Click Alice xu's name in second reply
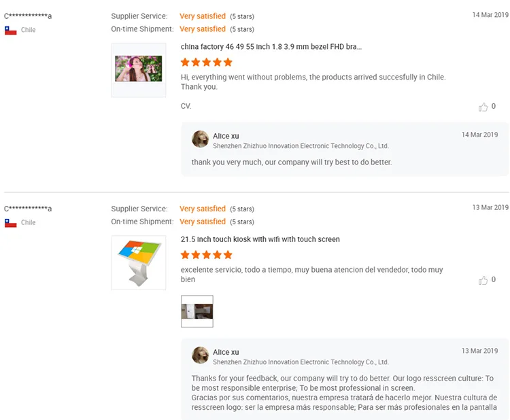 point(226,352)
